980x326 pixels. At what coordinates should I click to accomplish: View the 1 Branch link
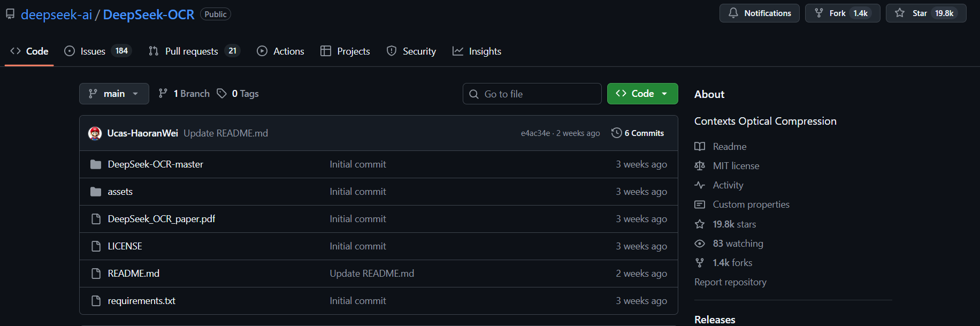point(184,94)
